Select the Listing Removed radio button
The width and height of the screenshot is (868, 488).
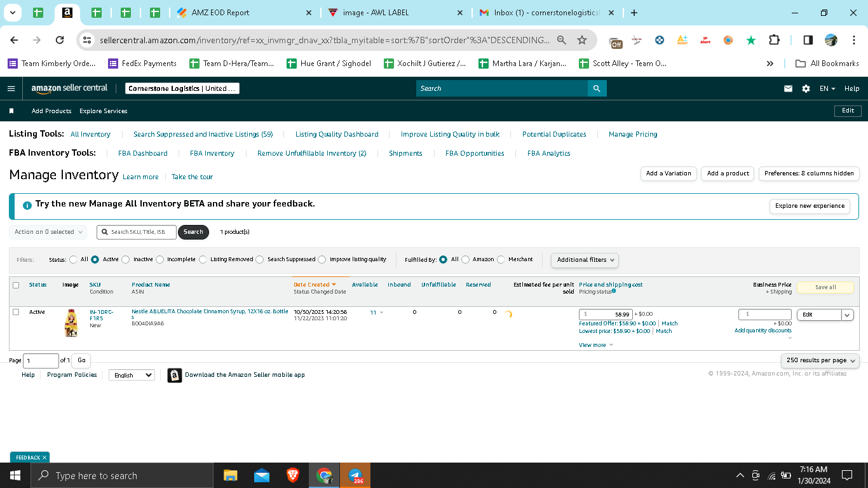click(203, 259)
